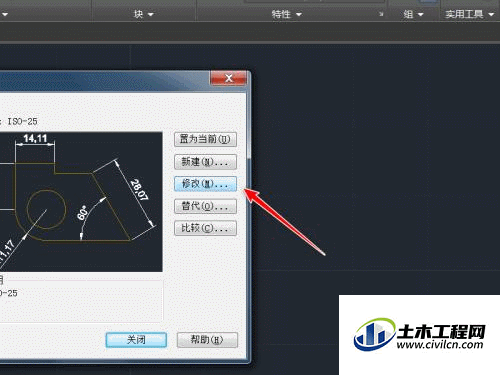Close the dimension style dialog with X

pyautogui.click(x=229, y=78)
